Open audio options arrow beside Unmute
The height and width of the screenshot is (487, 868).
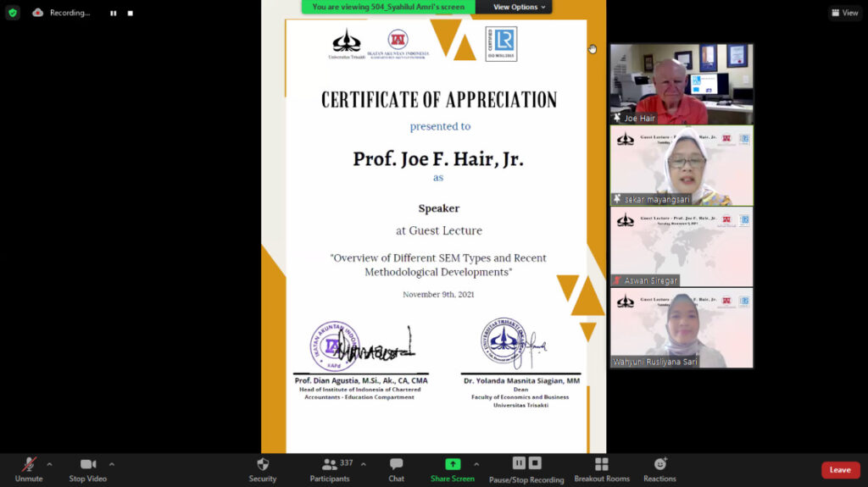coord(50,464)
